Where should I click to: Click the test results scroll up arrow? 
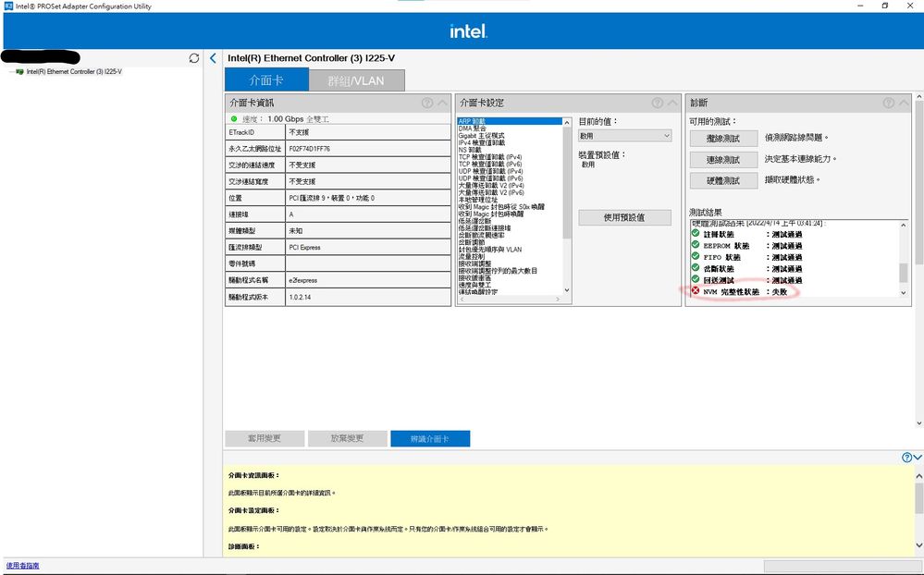[x=904, y=225]
